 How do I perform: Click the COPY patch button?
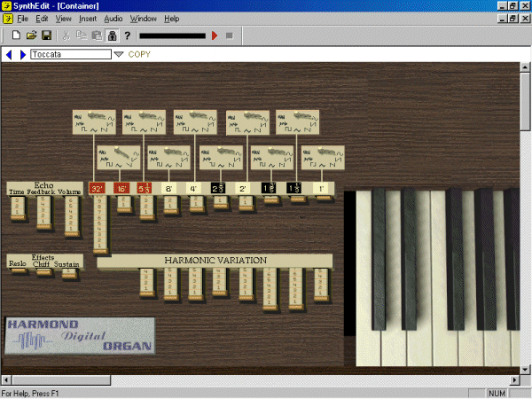139,55
